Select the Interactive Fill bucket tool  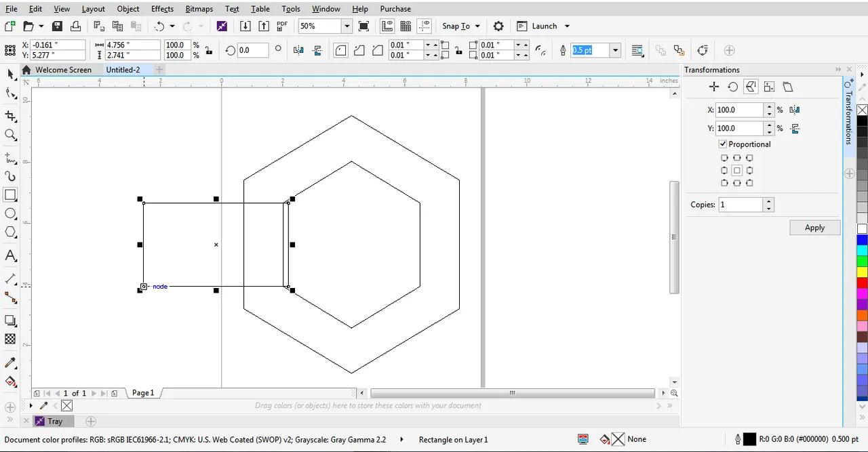tap(10, 382)
